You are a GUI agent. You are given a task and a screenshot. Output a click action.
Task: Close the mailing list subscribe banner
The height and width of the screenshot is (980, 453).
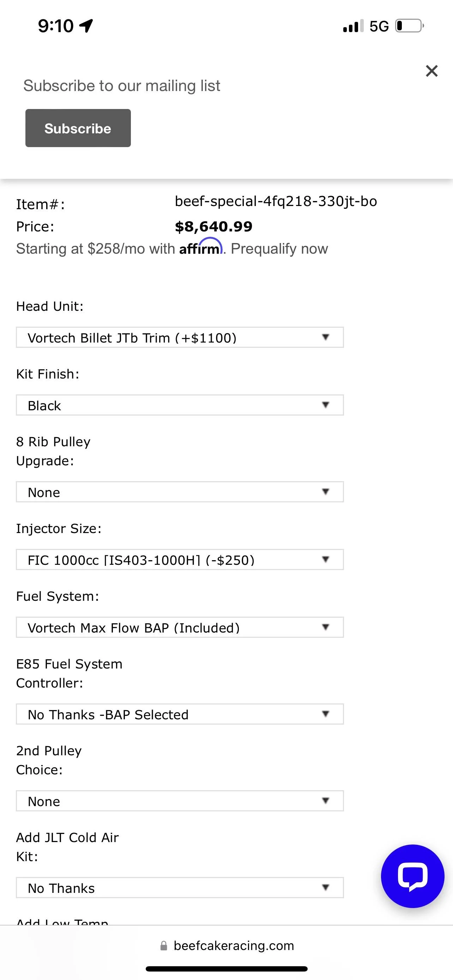[431, 71]
